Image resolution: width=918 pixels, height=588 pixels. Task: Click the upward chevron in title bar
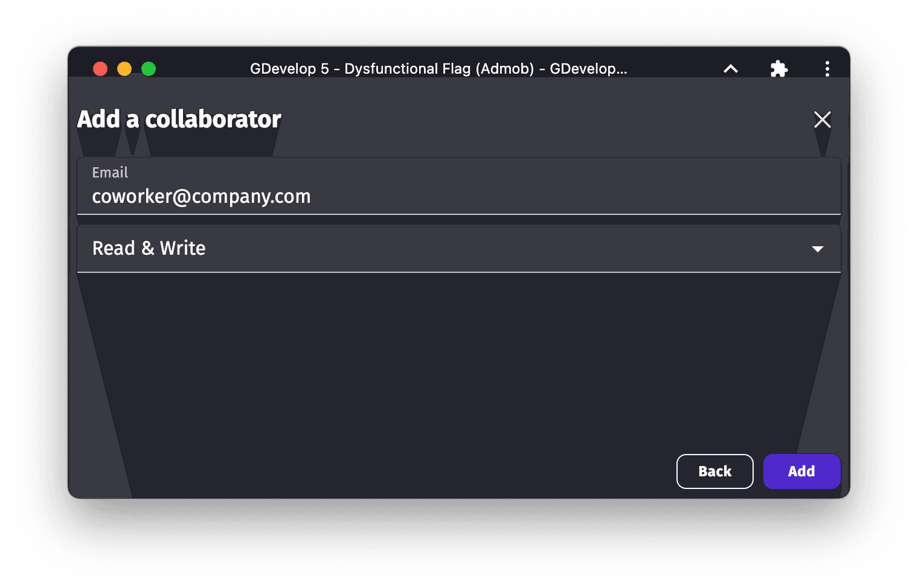click(731, 69)
